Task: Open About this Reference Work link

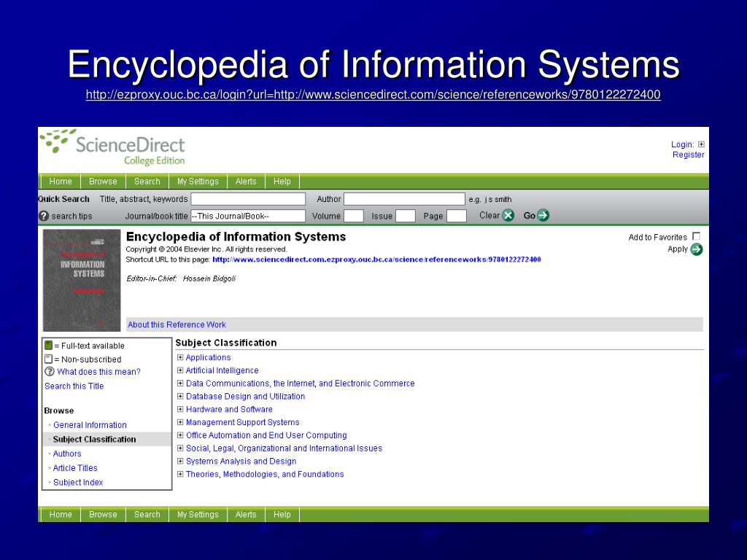Action: coord(177,324)
